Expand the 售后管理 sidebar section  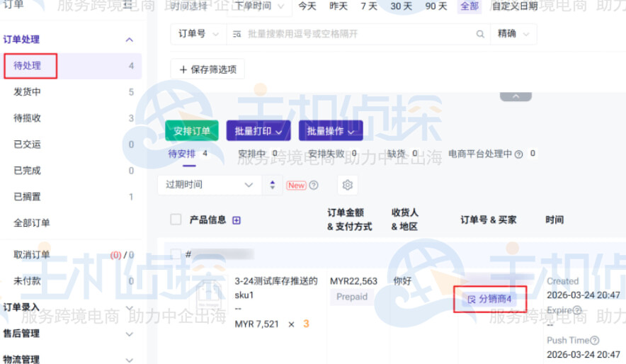pos(130,334)
